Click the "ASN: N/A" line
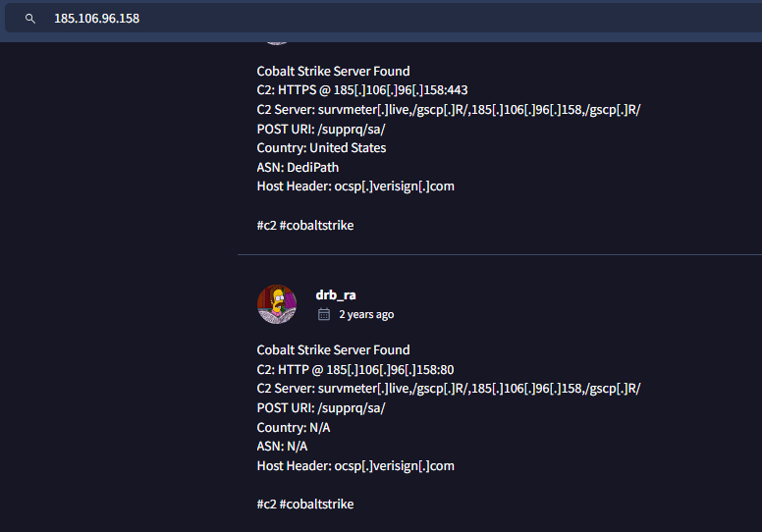 tap(284, 447)
